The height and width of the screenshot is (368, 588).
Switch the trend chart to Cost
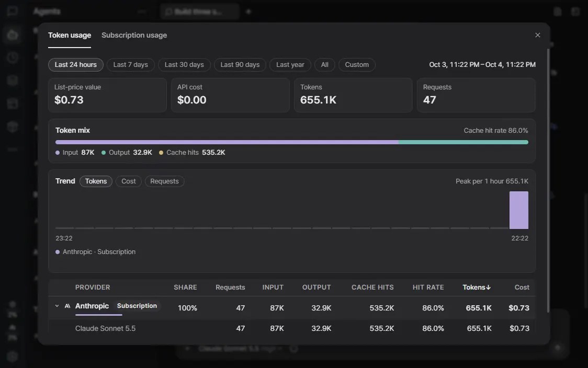[x=129, y=181]
